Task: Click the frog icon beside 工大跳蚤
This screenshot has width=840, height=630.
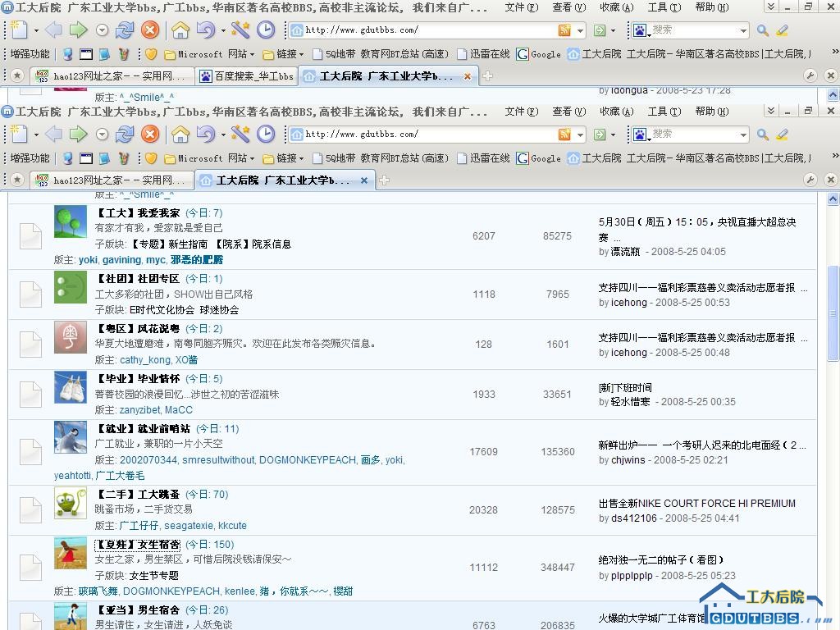Action: coord(71,503)
